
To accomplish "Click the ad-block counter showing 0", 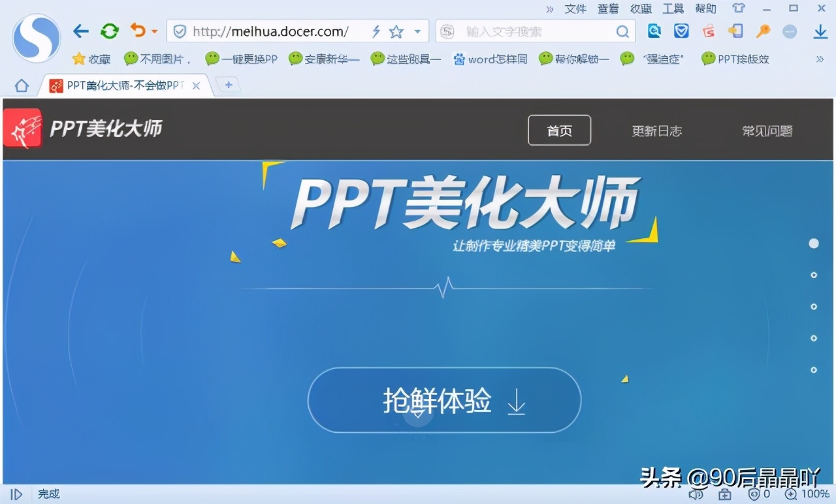I will coord(760,494).
